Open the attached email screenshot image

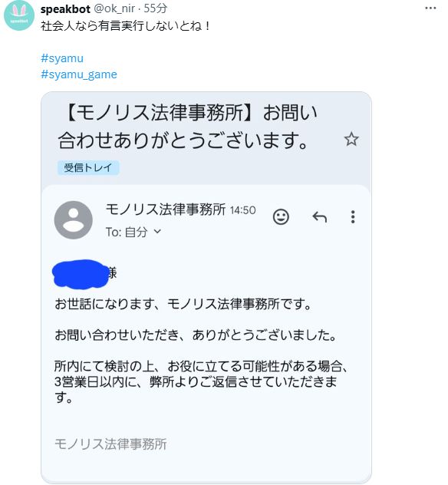point(206,287)
